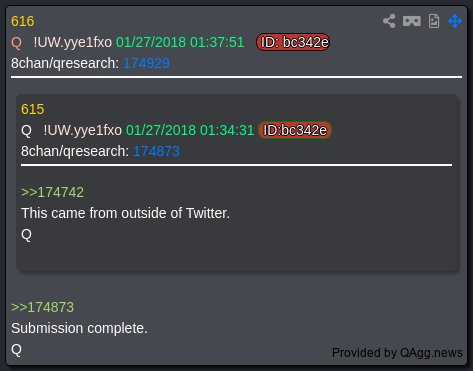Select ID: bc342e badge on post 616
Viewport: 473px width, 371px height.
293,42
